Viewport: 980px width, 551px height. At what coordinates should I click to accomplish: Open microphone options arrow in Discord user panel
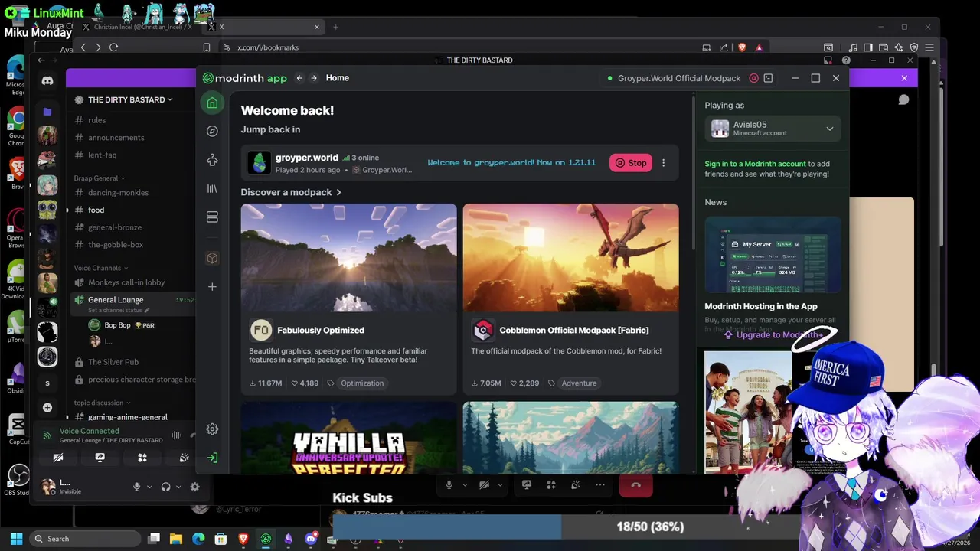point(149,487)
